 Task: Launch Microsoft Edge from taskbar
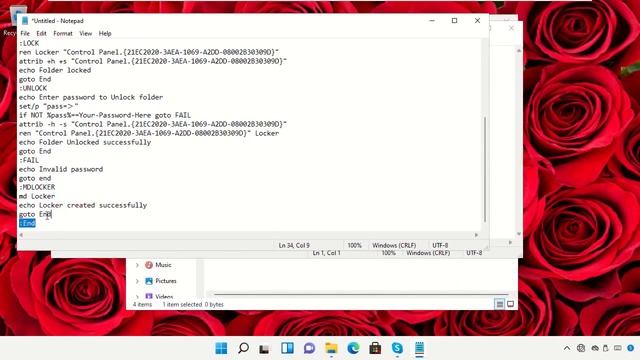(353, 348)
